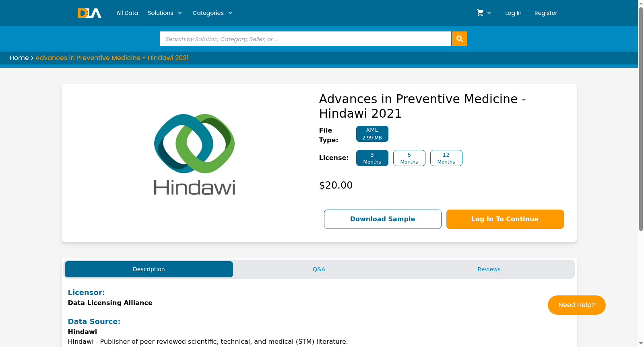Viewport: 644px width, 347px height.
Task: Open the Reviews tab
Action: [489, 269]
